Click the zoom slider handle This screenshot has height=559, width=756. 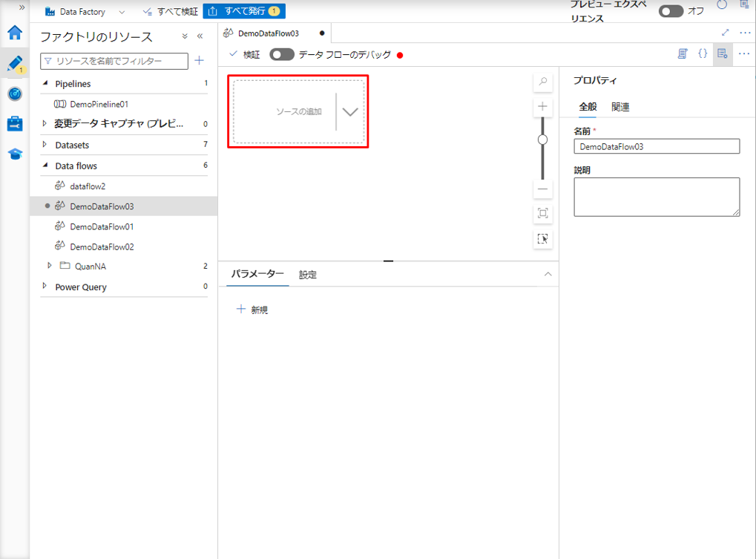[543, 140]
